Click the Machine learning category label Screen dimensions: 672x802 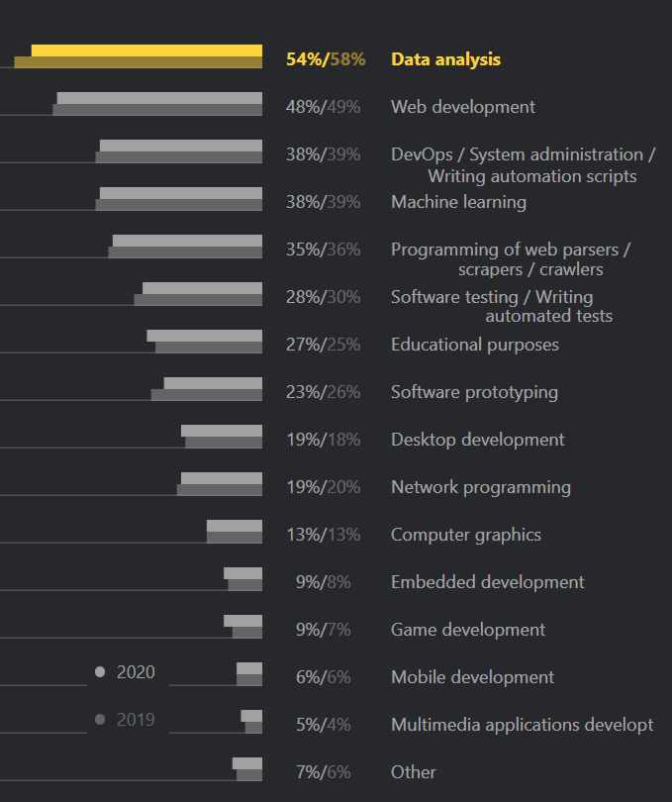[x=458, y=202]
